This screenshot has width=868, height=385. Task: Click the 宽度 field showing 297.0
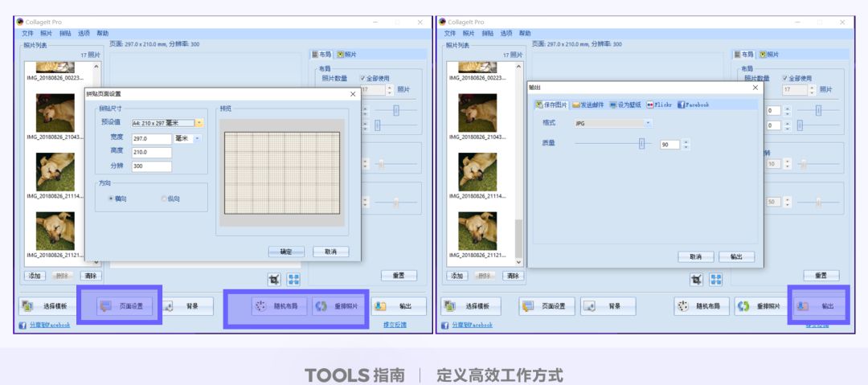point(152,139)
